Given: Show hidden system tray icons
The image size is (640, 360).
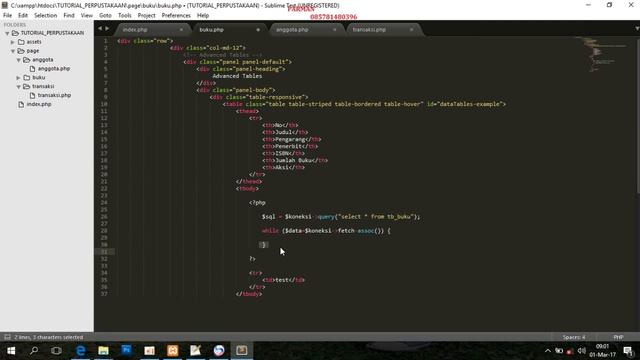Looking at the screenshot, I should [548, 351].
